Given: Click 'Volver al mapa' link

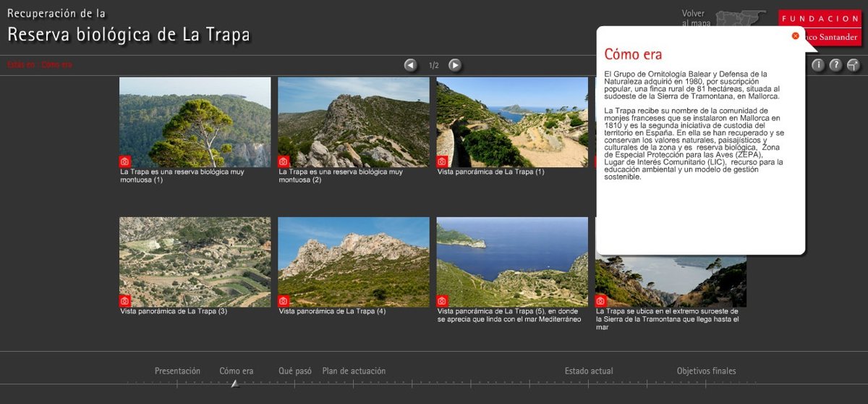Looking at the screenshot, I should pos(696,18).
